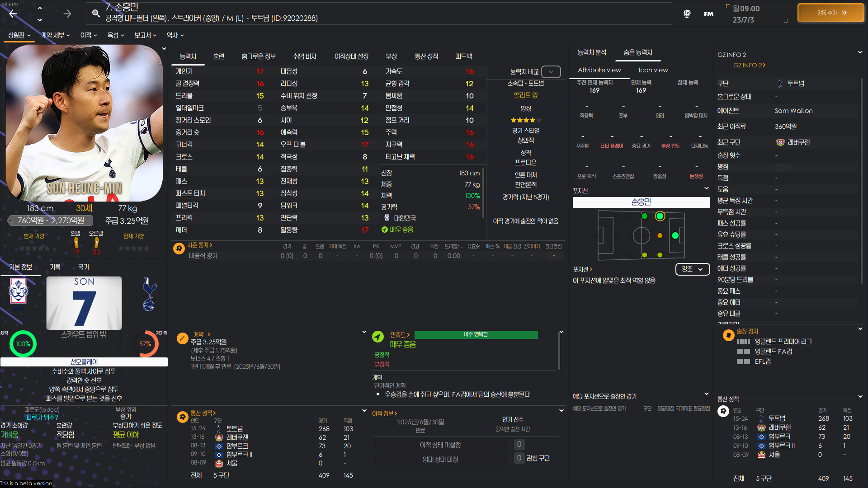The width and height of the screenshot is (868, 488).
Task: Click the search magnifier icon
Action: coord(96,13)
